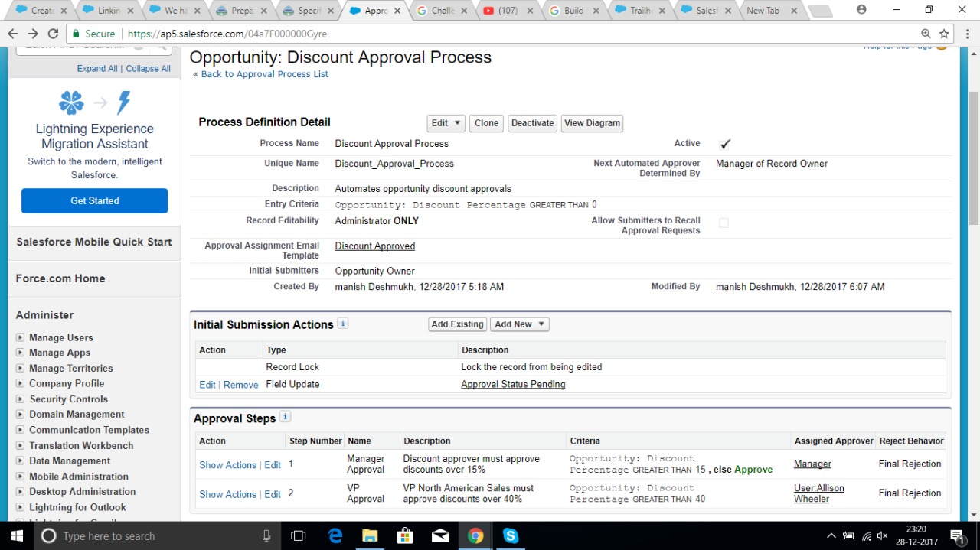Expand Domain Management in sidebar
Image resolution: width=980 pixels, height=550 pixels.
click(x=21, y=415)
